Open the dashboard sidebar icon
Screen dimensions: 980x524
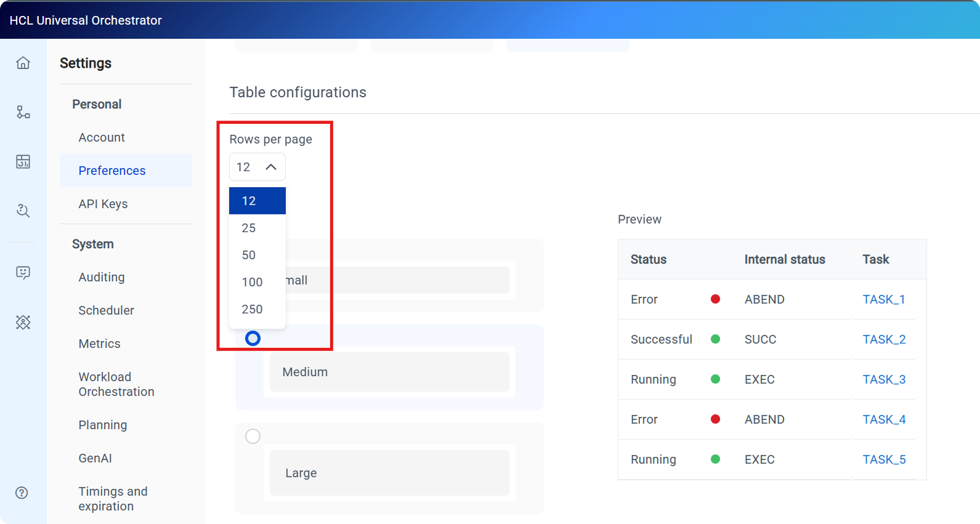(23, 161)
